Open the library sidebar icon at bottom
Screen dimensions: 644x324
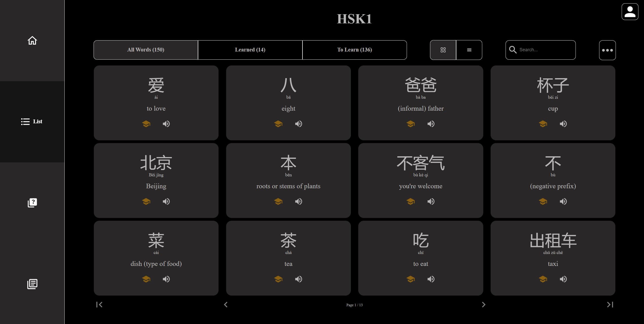tap(32, 284)
